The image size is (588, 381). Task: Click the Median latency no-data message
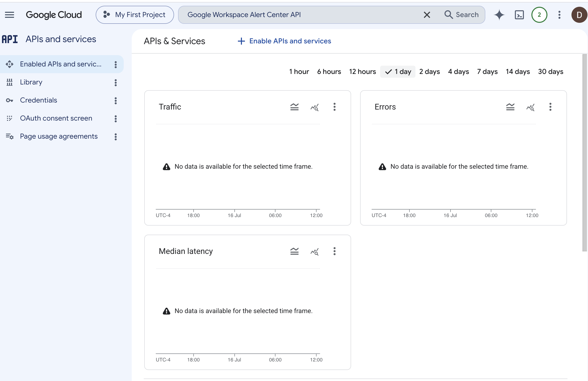point(243,311)
